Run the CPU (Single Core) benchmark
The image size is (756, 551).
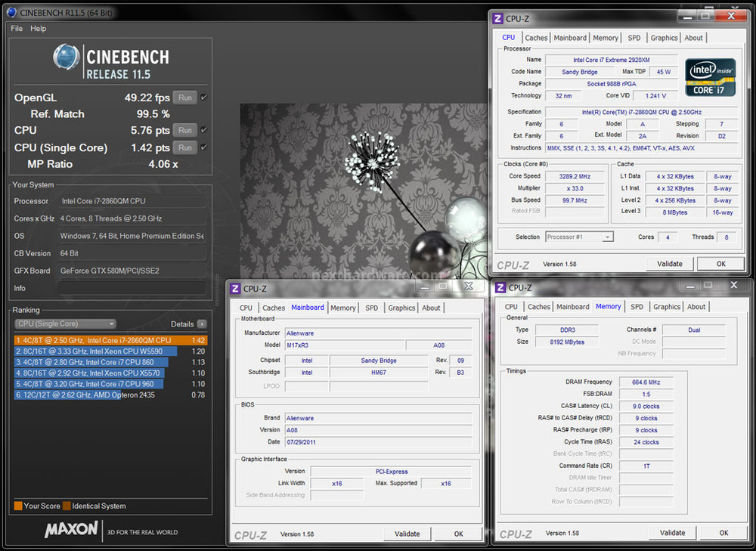pyautogui.click(x=185, y=147)
